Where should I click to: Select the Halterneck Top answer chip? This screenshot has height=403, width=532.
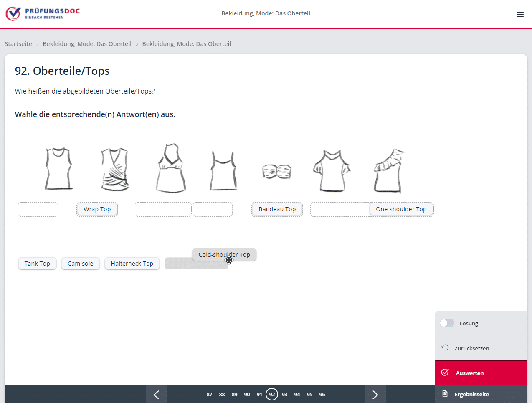click(x=132, y=264)
